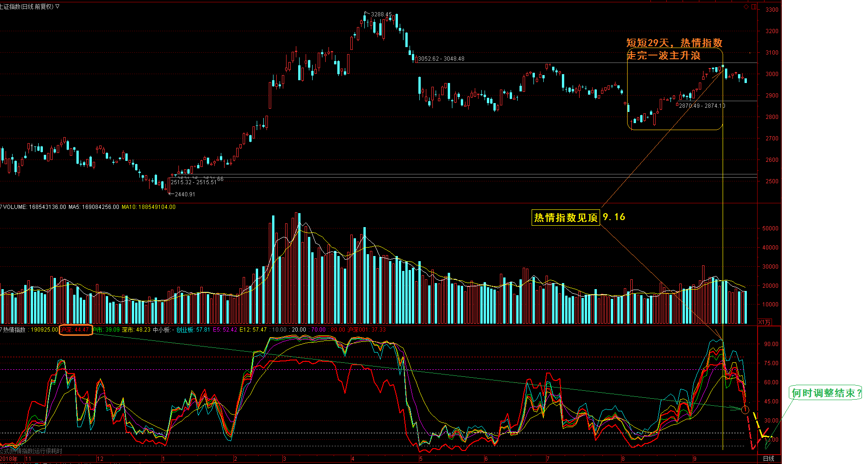
Task: Click the '2018年' label on time axis
Action: 9,459
